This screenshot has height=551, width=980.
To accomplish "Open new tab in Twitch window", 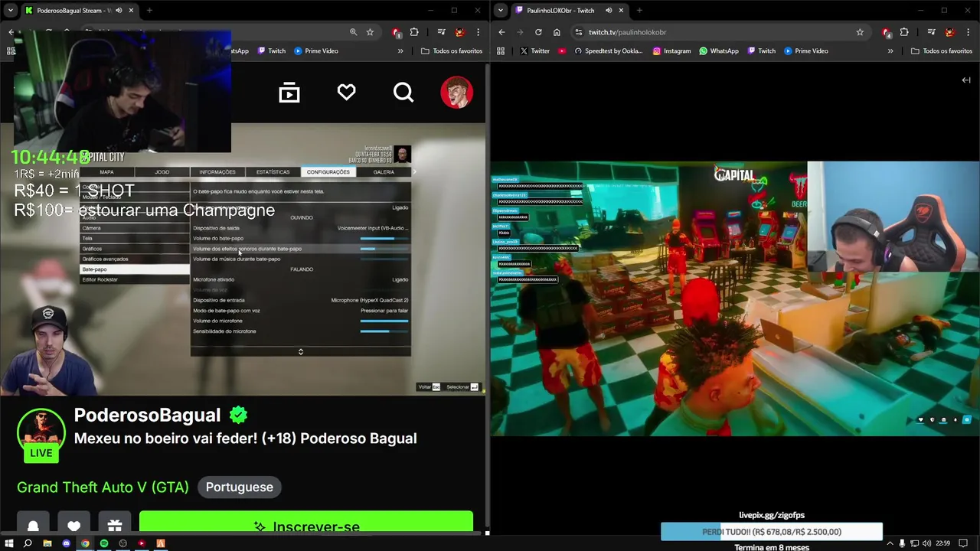I will pyautogui.click(x=639, y=11).
